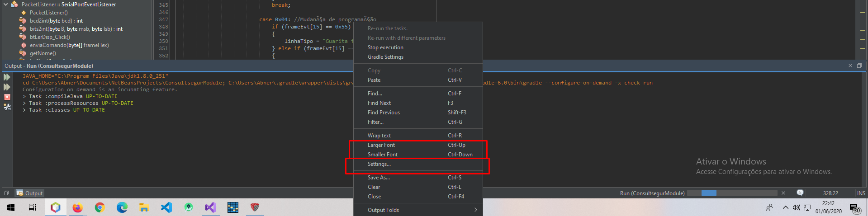868x216 pixels.
Task: Click the Run progress bar in status bar
Action: pos(732,193)
